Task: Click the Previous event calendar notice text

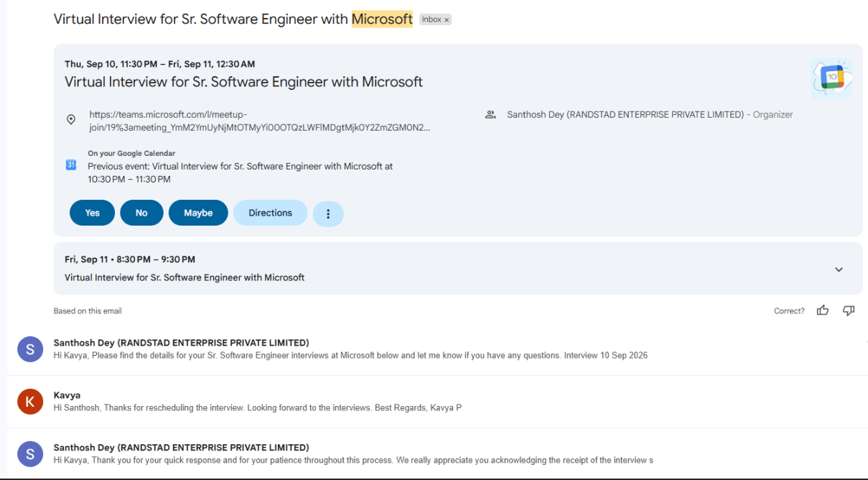Action: [241, 172]
